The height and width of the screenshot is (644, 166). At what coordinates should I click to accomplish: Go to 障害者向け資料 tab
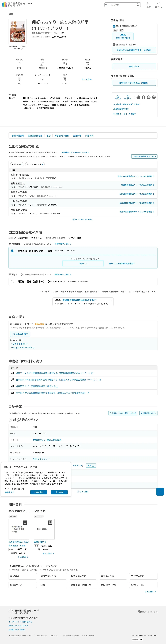click(62, 136)
